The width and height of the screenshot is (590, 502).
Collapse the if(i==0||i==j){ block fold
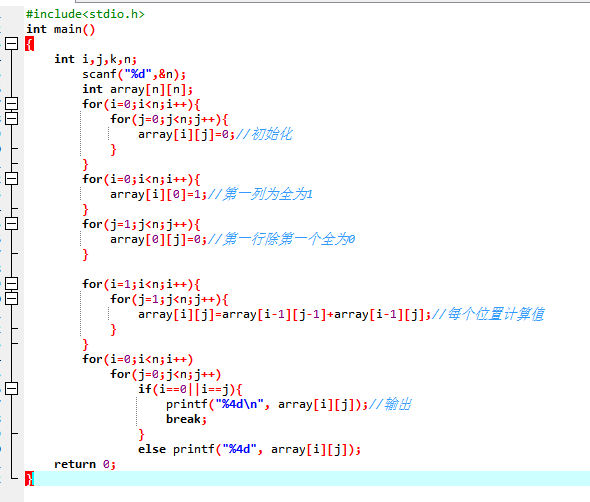[11, 388]
